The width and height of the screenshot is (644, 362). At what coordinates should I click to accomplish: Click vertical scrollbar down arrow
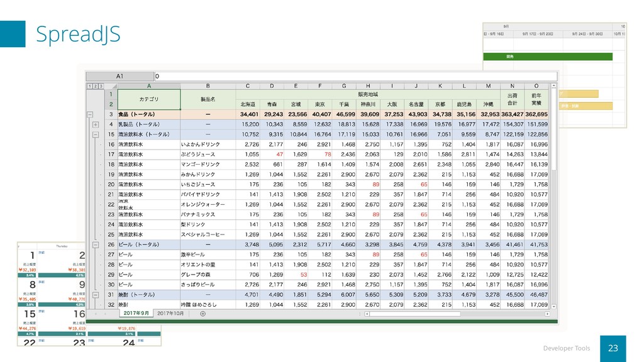553,306
